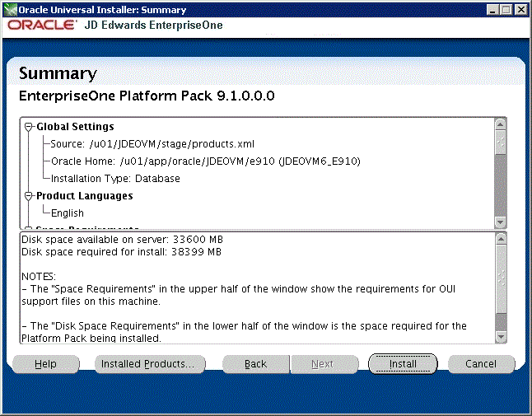Click down arrow of summary tree scrollbar
The width and height of the screenshot is (532, 416).
point(501,222)
